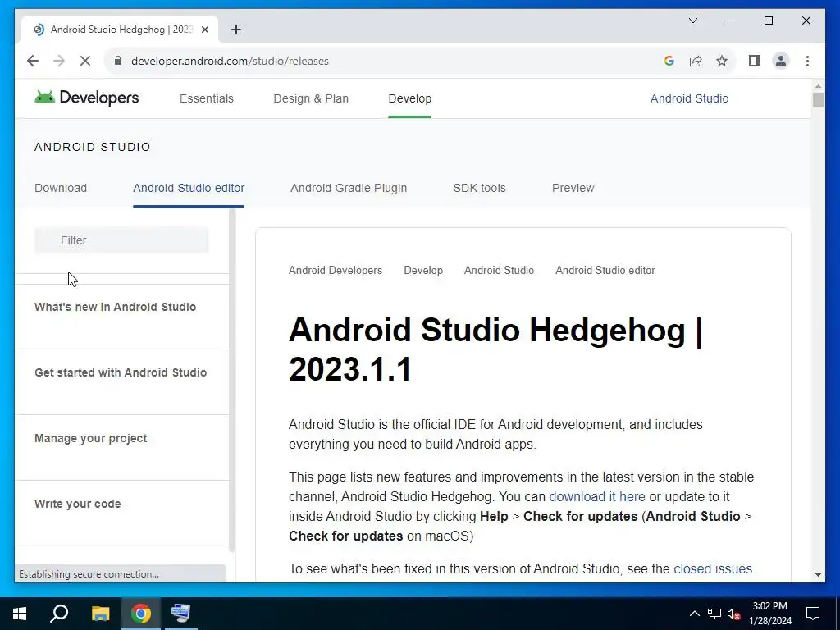Click the page vertical scrollbar thumb

(818, 99)
